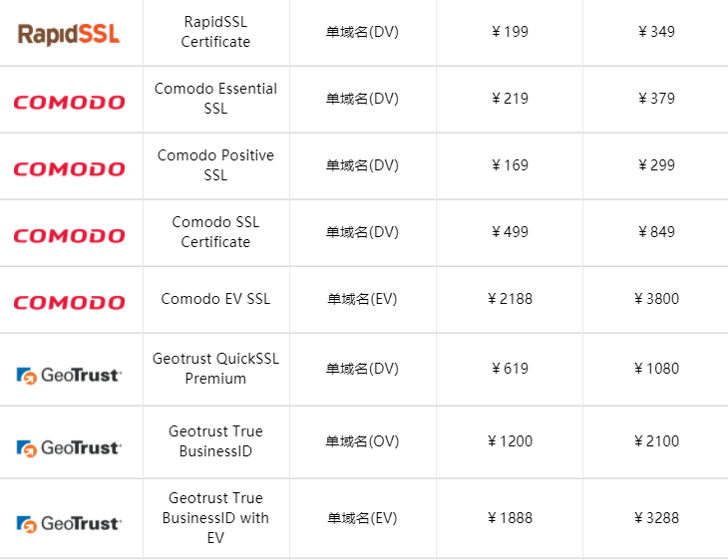The image size is (728, 560).
Task: Open the Comodo Essential SSL product name
Action: click(x=215, y=99)
